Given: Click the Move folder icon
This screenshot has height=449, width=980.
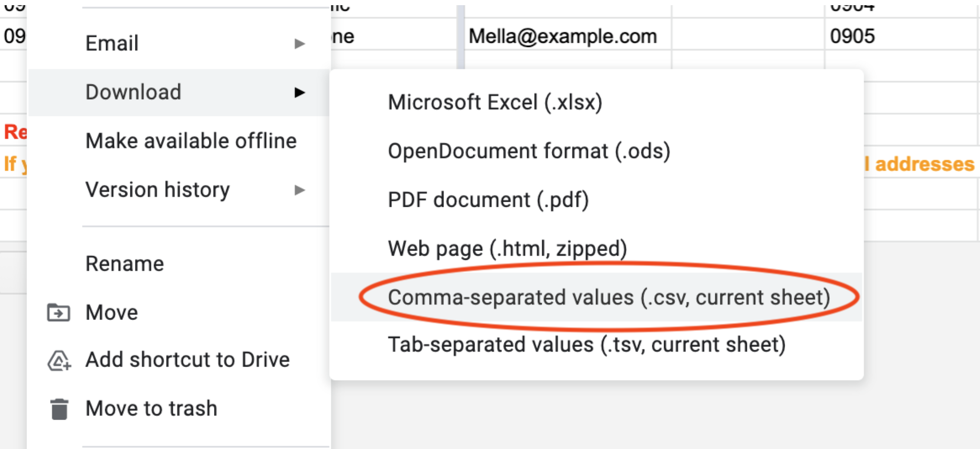Looking at the screenshot, I should click(59, 313).
